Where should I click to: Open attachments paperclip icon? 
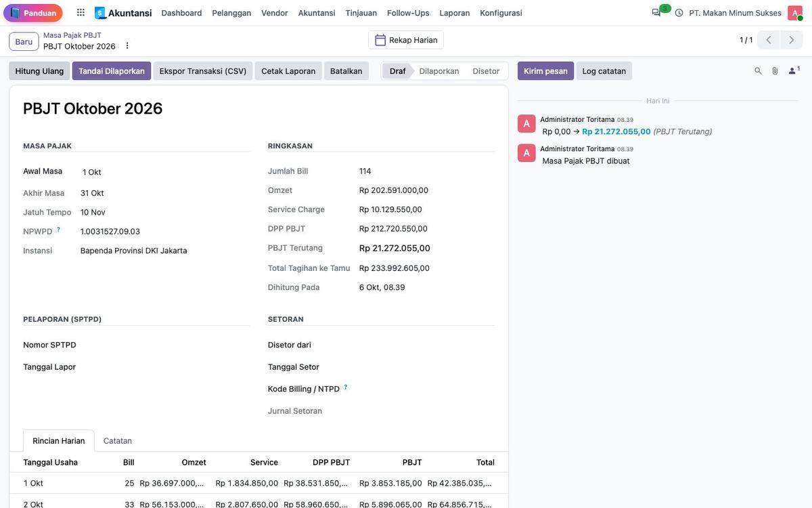(x=775, y=71)
